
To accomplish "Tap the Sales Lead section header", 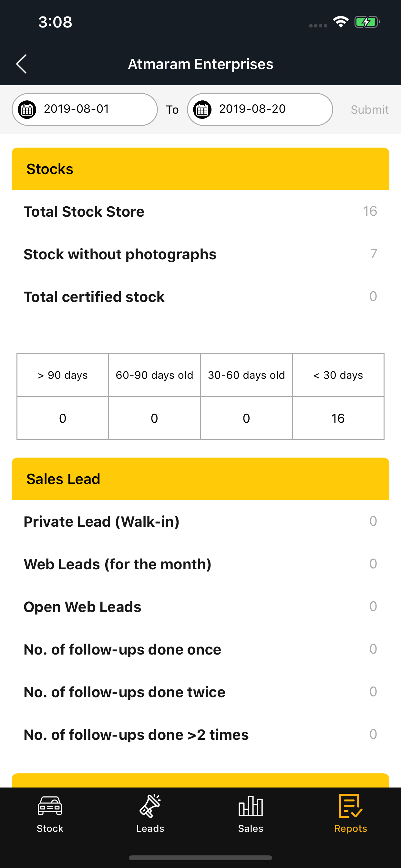I will pyautogui.click(x=200, y=479).
